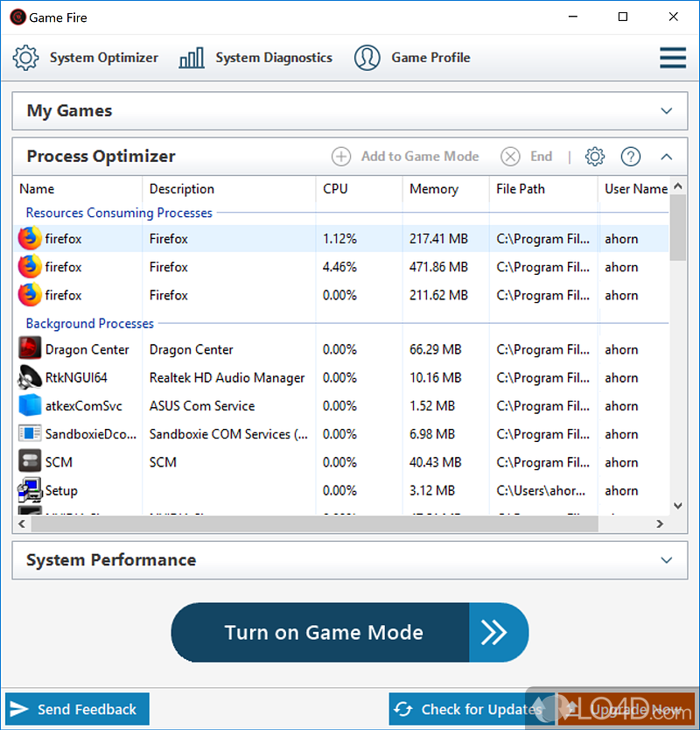This screenshot has width=700, height=730.
Task: Click Add to Game Mode label
Action: coord(420,157)
